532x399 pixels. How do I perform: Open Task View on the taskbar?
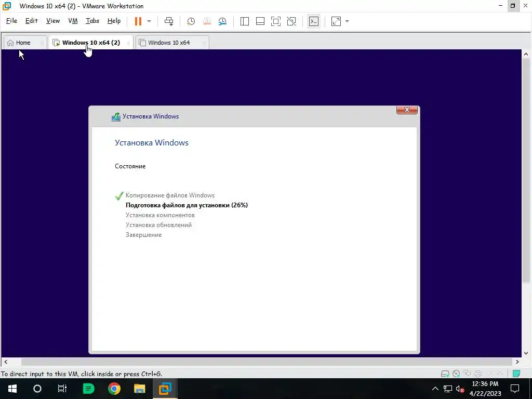tap(62, 389)
